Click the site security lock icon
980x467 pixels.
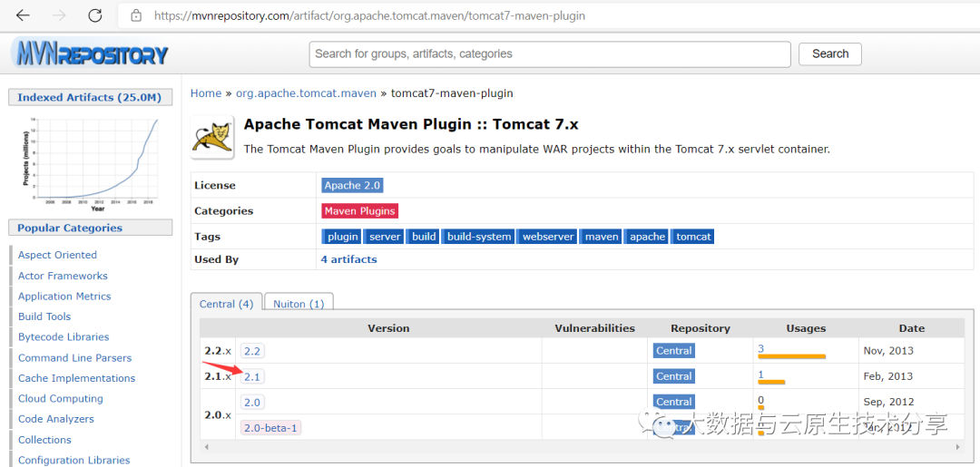point(136,15)
